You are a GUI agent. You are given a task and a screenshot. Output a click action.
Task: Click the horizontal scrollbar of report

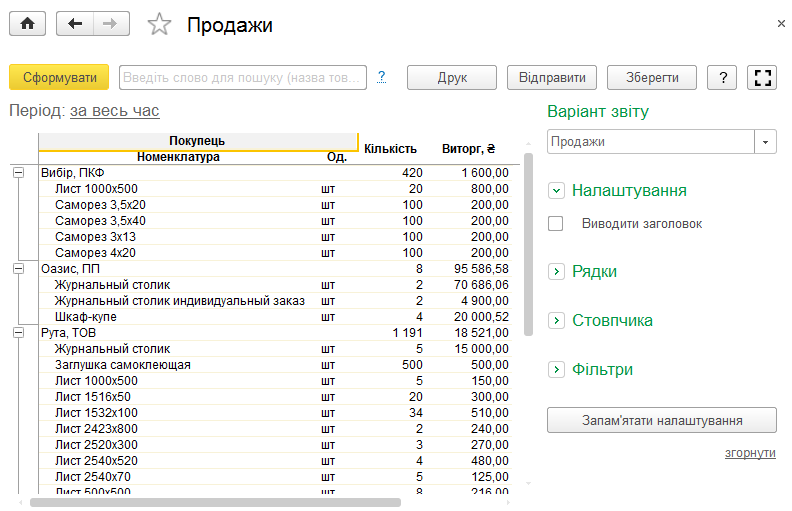click(x=215, y=502)
